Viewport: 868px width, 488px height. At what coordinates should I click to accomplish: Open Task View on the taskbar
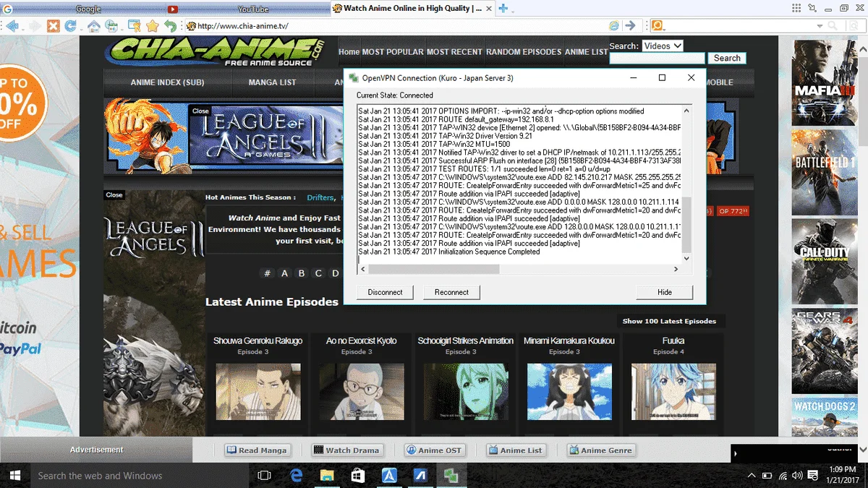point(264,476)
